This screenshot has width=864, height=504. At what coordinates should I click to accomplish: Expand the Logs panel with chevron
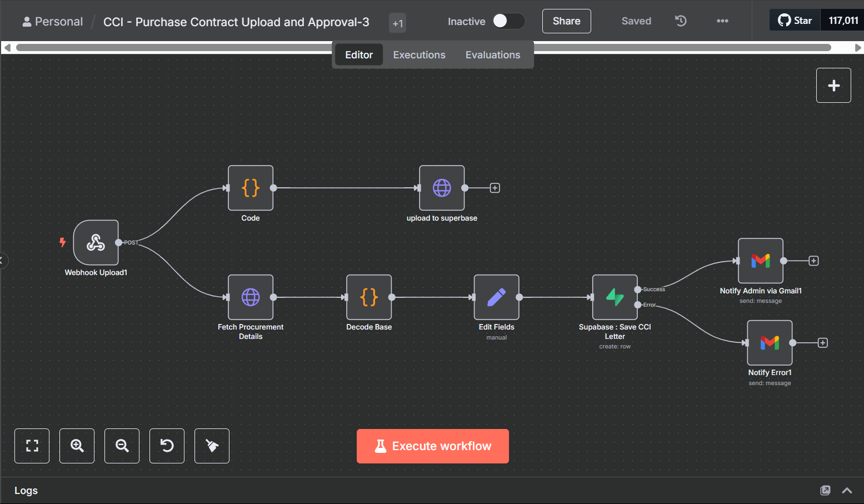(847, 490)
